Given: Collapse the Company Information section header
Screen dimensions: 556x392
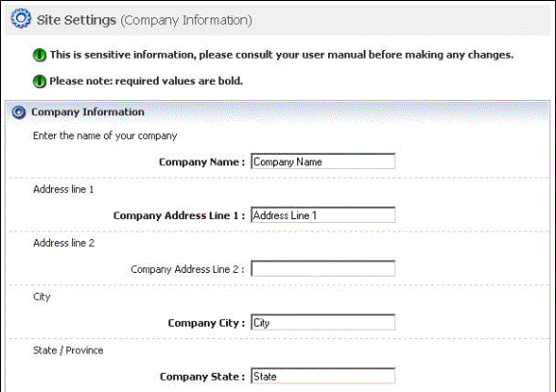Looking at the screenshot, I should tap(278, 111).
